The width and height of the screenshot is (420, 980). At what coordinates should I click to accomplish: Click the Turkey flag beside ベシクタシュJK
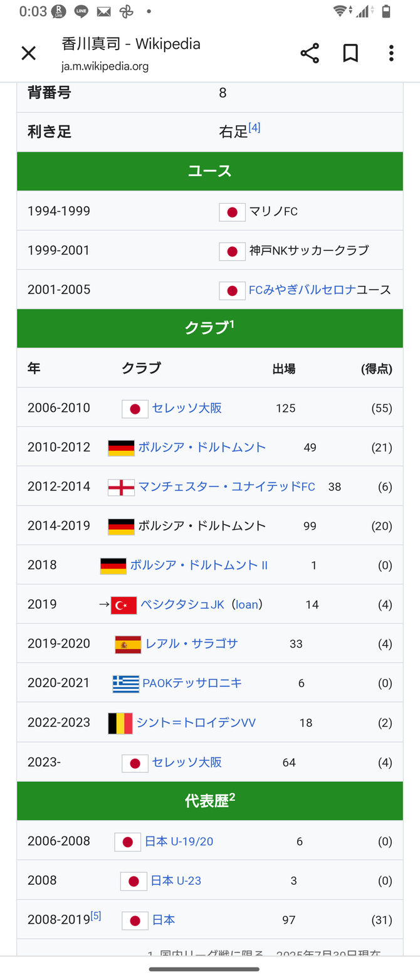coord(123,605)
